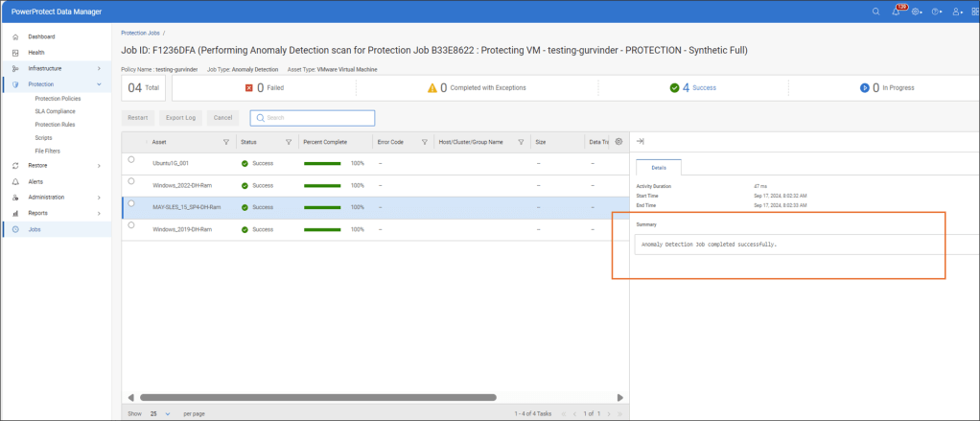Collapse details panel with arrow icon

641,141
